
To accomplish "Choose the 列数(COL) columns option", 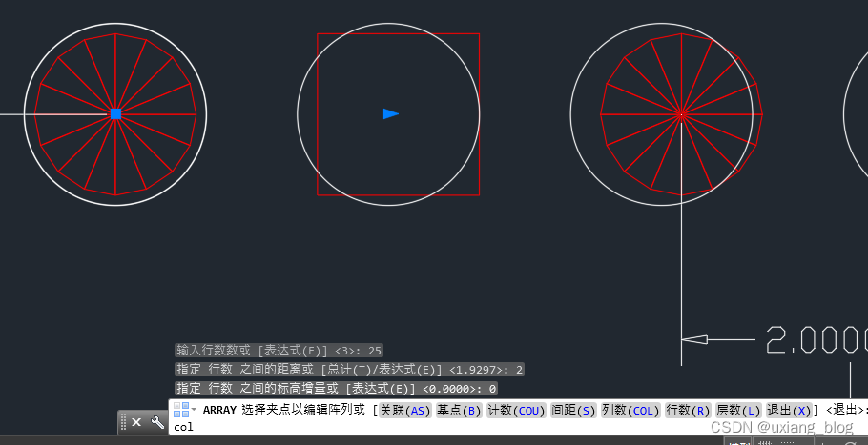I will (630, 410).
